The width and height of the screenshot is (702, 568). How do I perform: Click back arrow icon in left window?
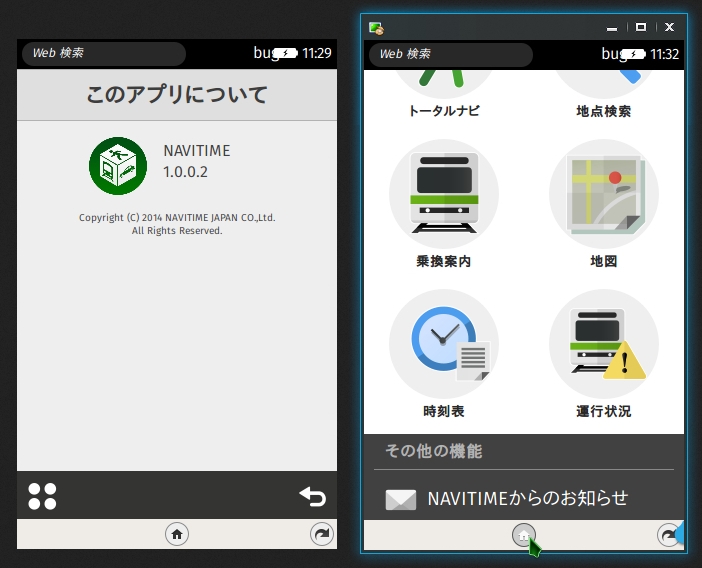click(x=312, y=496)
